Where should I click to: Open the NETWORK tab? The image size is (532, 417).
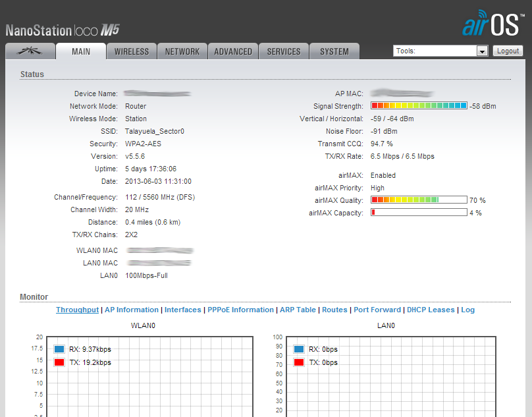point(182,51)
